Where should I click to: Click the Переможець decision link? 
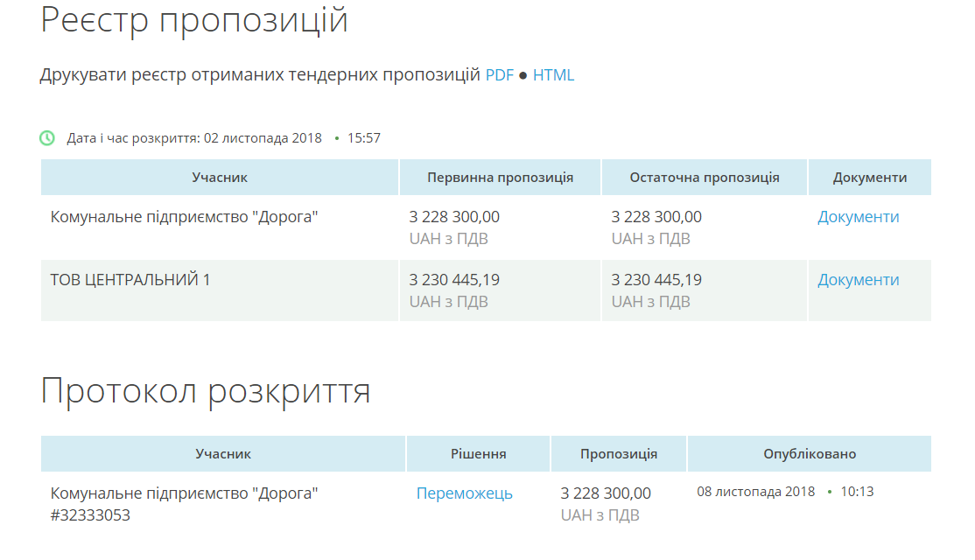coord(464,493)
